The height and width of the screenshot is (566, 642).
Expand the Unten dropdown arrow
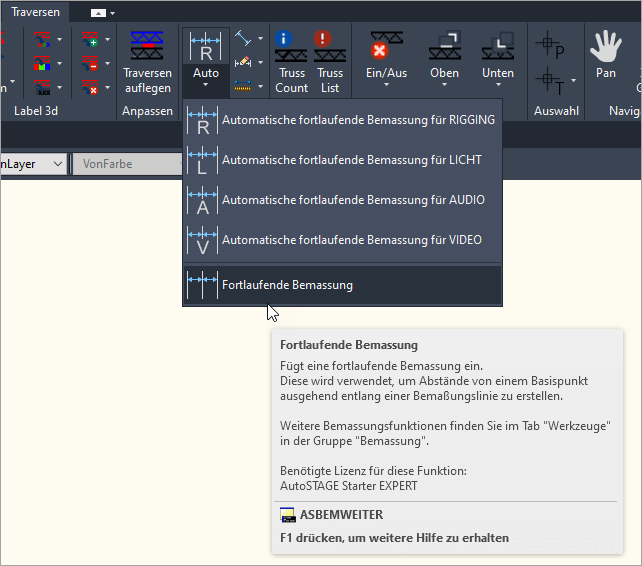[498, 85]
